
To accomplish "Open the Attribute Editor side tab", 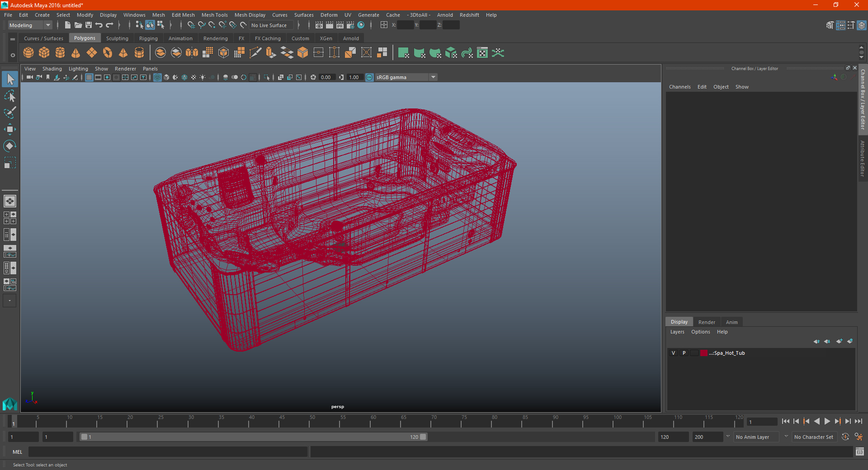I will click(863, 158).
